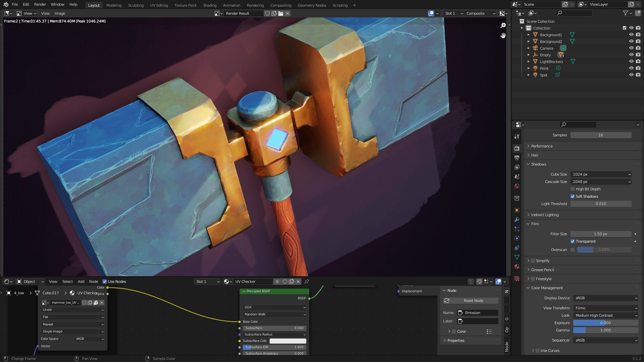
Task: Toggle Use Nodes checkbox
Action: coord(105,282)
